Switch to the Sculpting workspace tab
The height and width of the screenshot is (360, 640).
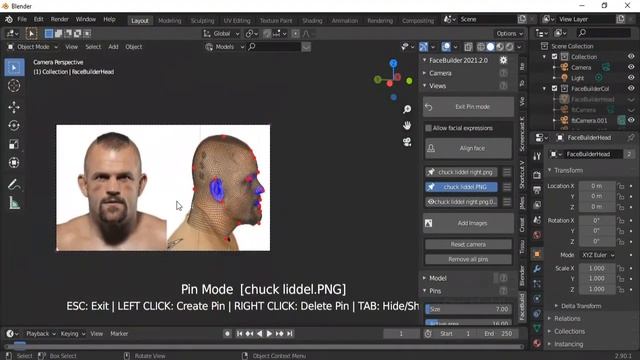(x=202, y=20)
